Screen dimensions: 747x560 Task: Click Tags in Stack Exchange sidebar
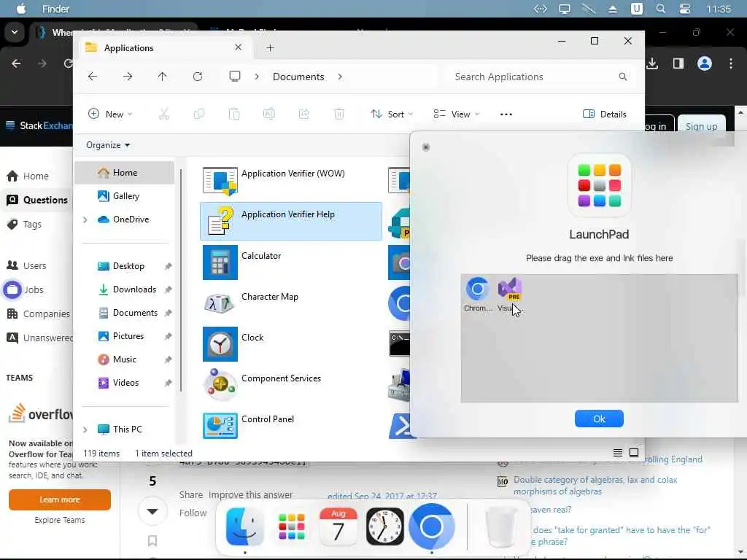(x=25, y=225)
